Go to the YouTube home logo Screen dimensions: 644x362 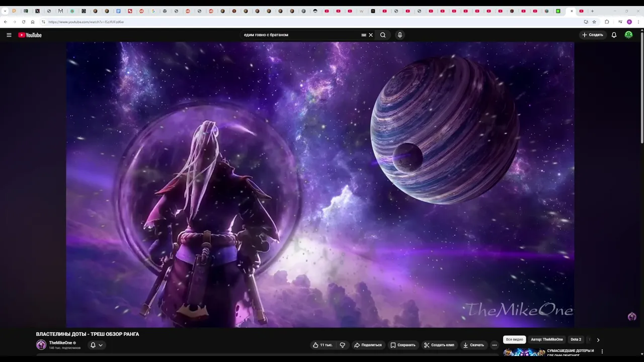(x=30, y=35)
